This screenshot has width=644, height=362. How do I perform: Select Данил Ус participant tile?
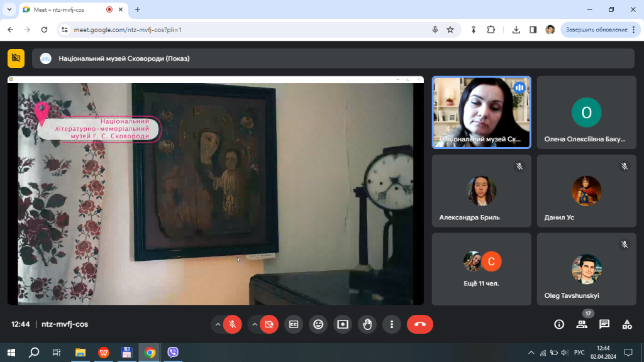click(x=587, y=191)
